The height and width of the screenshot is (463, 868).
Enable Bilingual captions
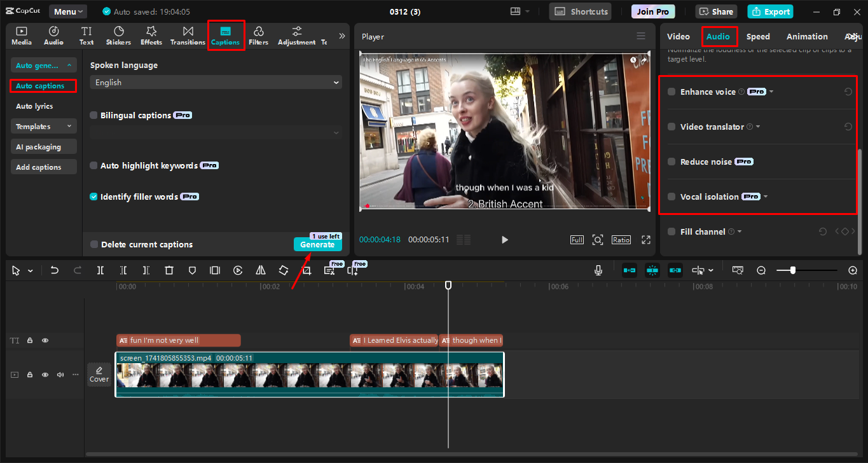pos(93,114)
